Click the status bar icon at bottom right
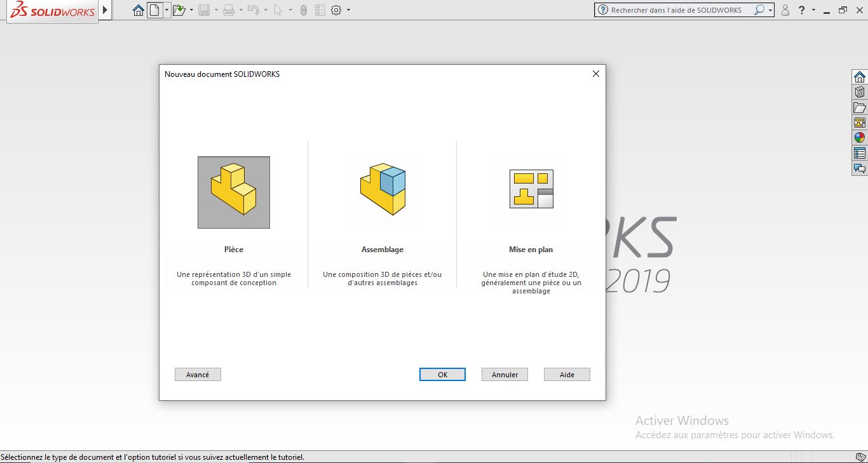The width and height of the screenshot is (868, 463). (x=860, y=457)
